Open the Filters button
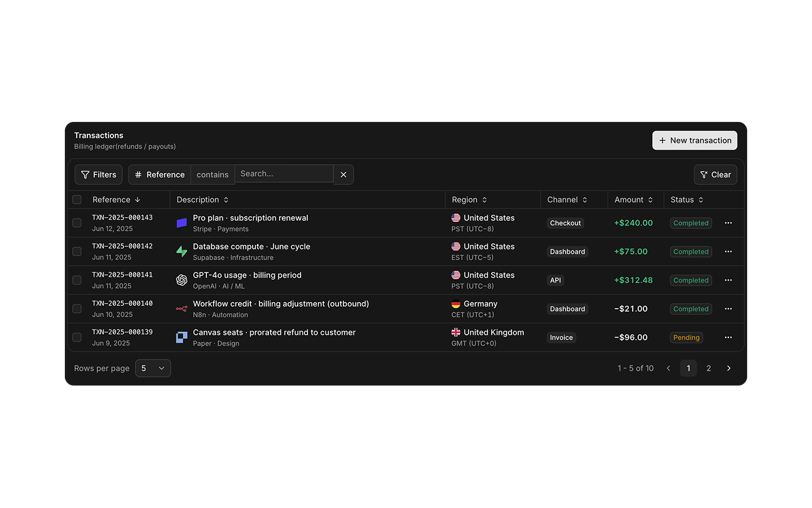Viewport: 812px width, 508px height. (x=99, y=174)
